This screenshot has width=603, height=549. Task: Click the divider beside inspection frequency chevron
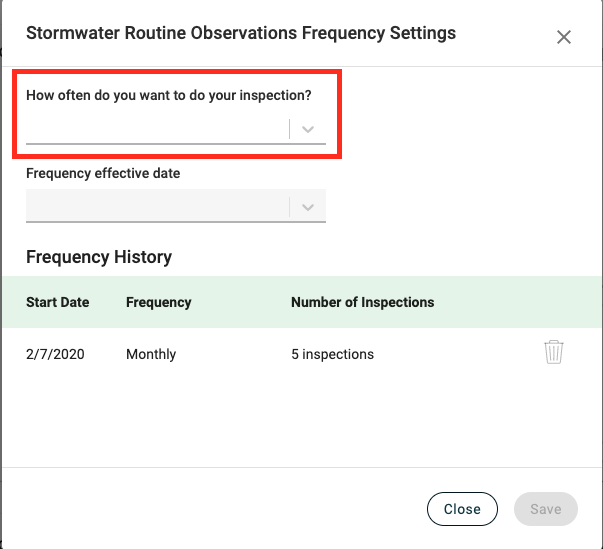pyautogui.click(x=289, y=129)
